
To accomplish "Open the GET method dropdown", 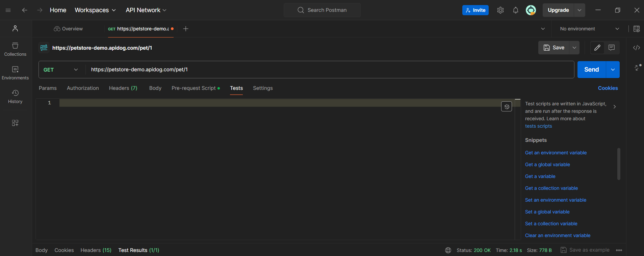I will pos(61,70).
